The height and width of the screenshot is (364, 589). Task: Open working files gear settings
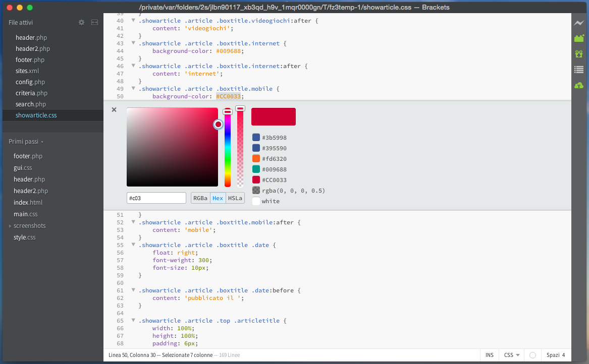point(81,23)
